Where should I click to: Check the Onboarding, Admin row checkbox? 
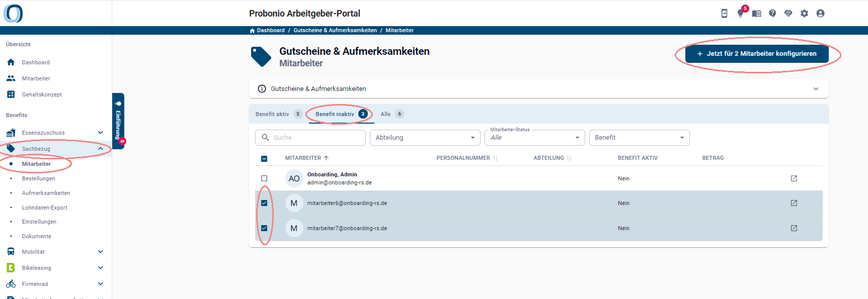(264, 178)
